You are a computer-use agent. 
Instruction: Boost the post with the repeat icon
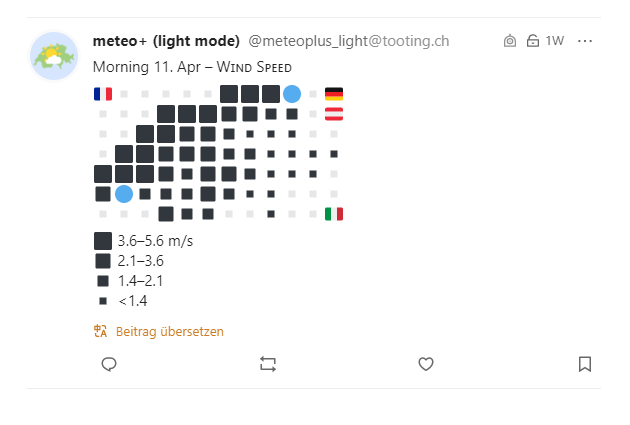click(x=267, y=364)
